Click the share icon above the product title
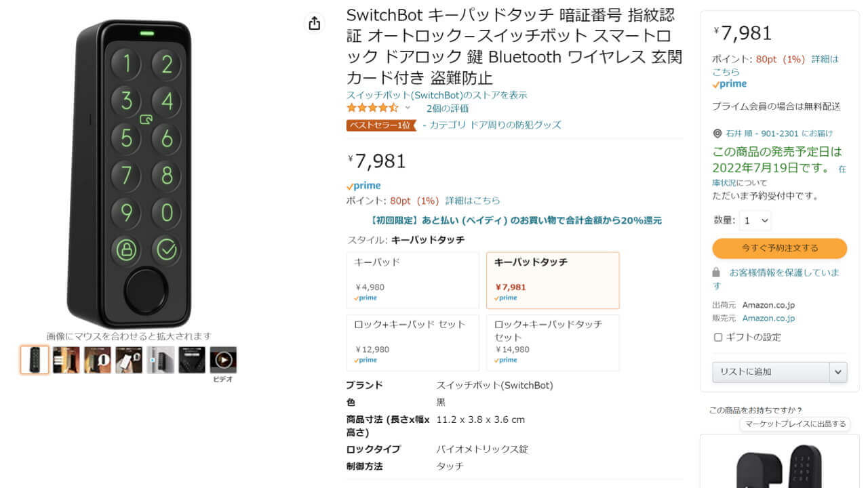The image size is (868, 488). [x=314, y=22]
